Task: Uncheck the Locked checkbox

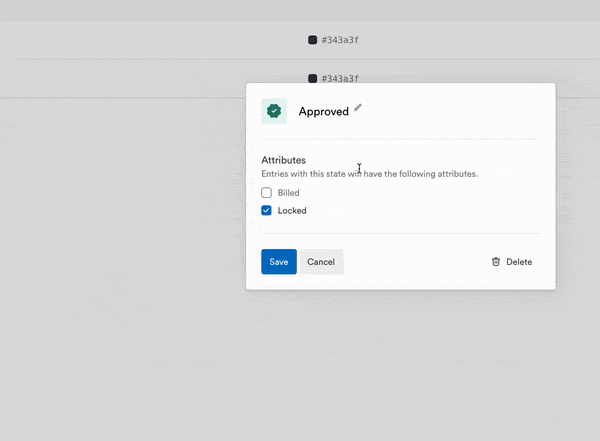Action: point(266,211)
